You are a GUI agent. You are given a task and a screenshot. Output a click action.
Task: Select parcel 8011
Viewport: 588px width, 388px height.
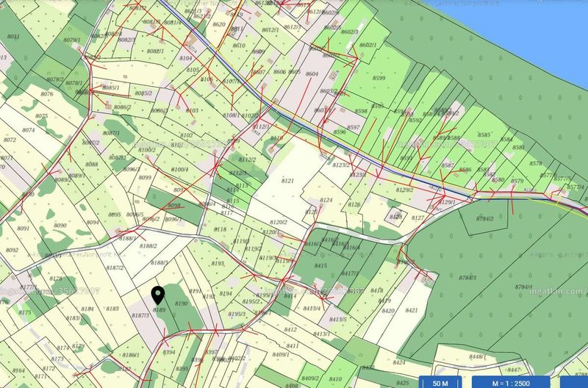coord(13,37)
